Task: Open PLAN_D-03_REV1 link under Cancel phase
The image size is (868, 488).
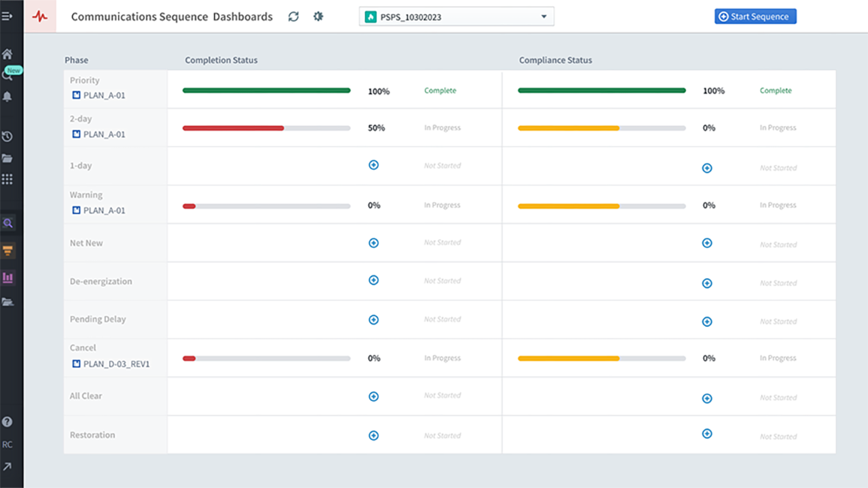Action: click(x=116, y=364)
